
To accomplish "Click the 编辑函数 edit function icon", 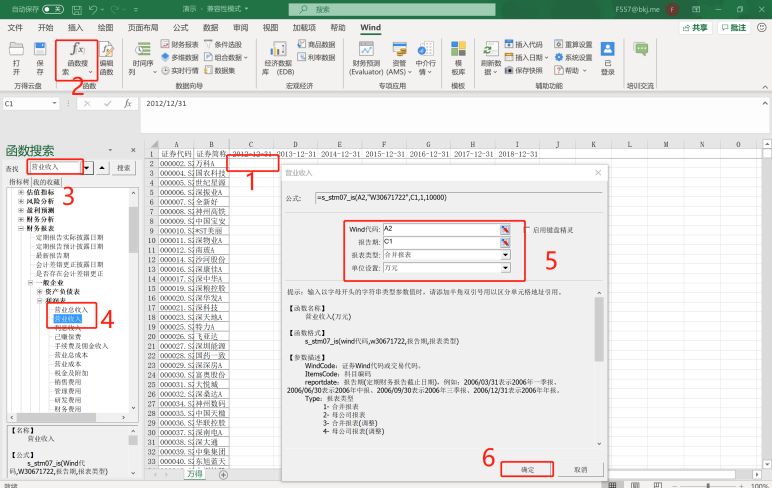I will 106,59.
